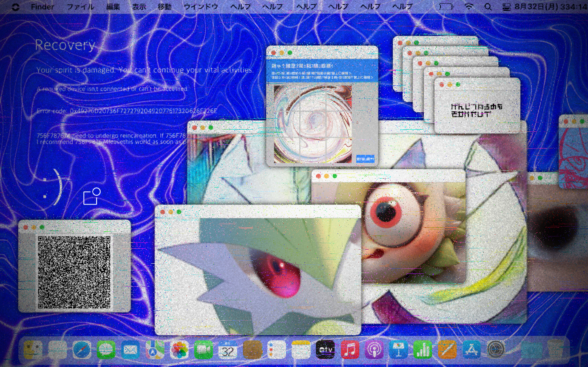Open the Messages app in the dock
This screenshot has height=367, width=588.
(x=106, y=350)
